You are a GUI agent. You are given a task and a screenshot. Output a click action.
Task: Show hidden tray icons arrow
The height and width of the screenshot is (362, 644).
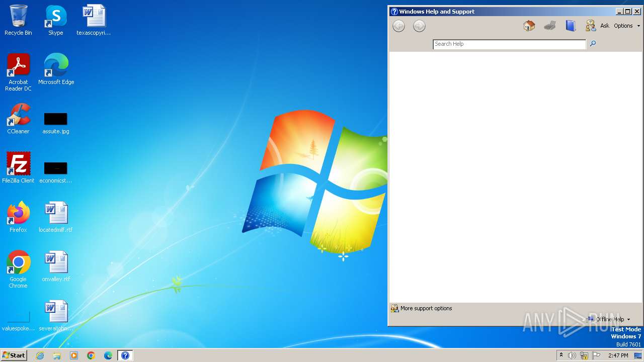[x=561, y=355]
